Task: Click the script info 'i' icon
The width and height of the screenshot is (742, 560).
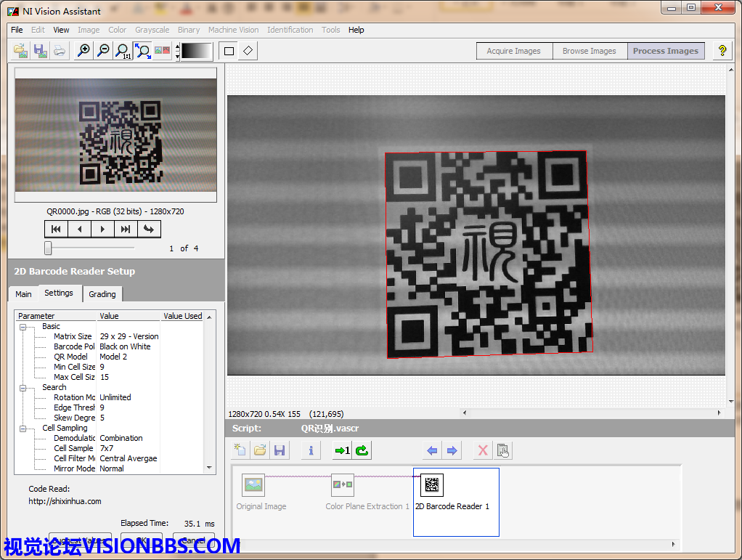Action: pos(311,451)
